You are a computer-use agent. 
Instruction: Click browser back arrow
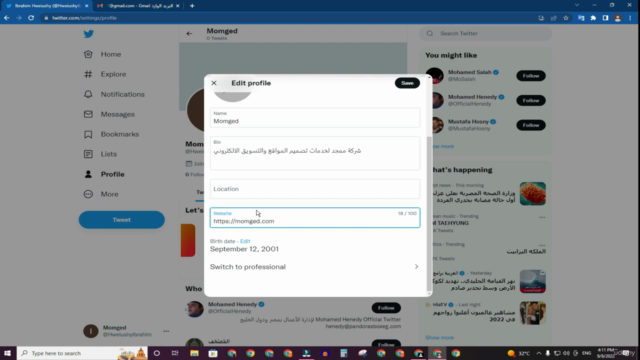tap(7, 18)
